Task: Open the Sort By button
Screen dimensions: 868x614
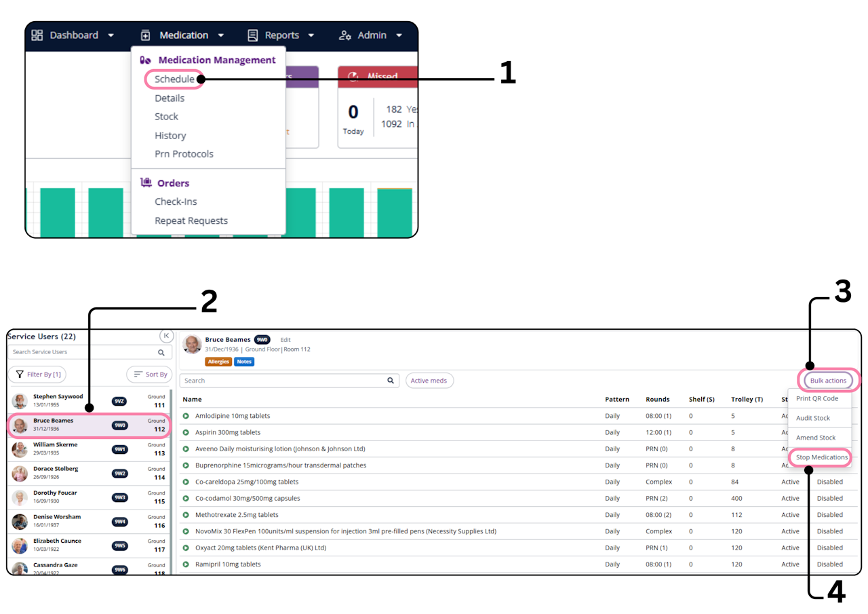Action: pos(150,375)
